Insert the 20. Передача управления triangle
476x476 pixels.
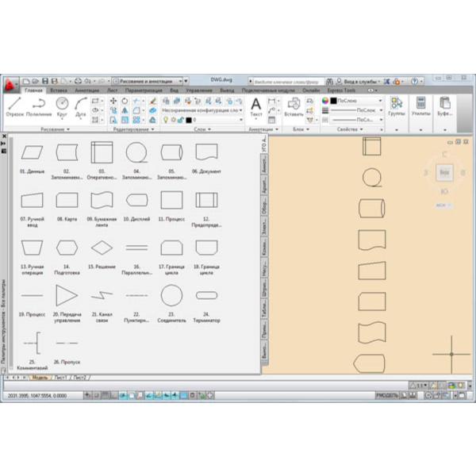67,304
